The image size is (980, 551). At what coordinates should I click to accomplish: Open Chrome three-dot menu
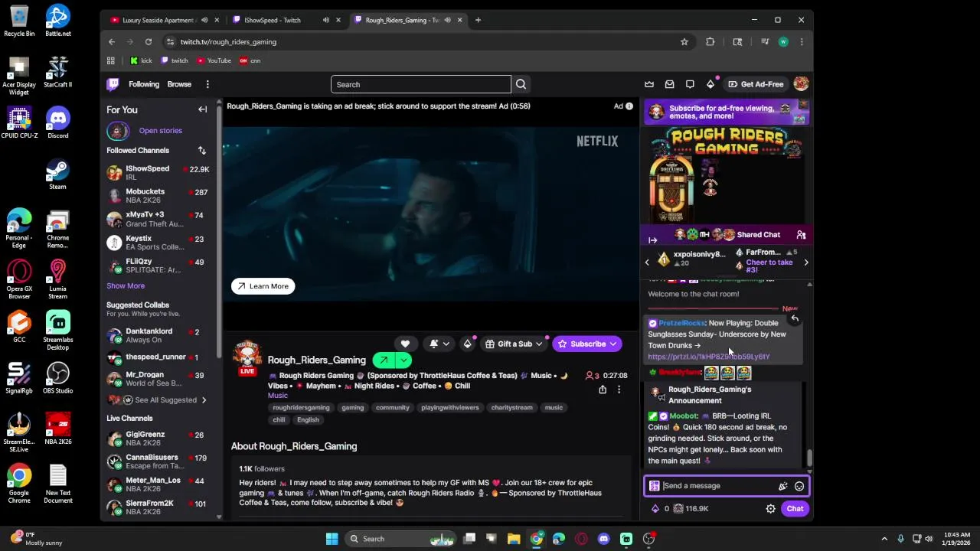pyautogui.click(x=802, y=42)
